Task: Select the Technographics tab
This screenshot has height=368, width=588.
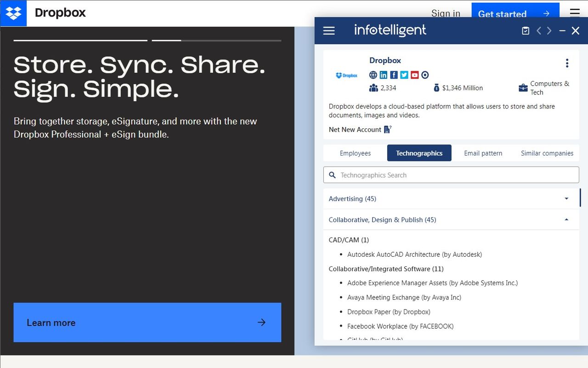Action: (419, 153)
